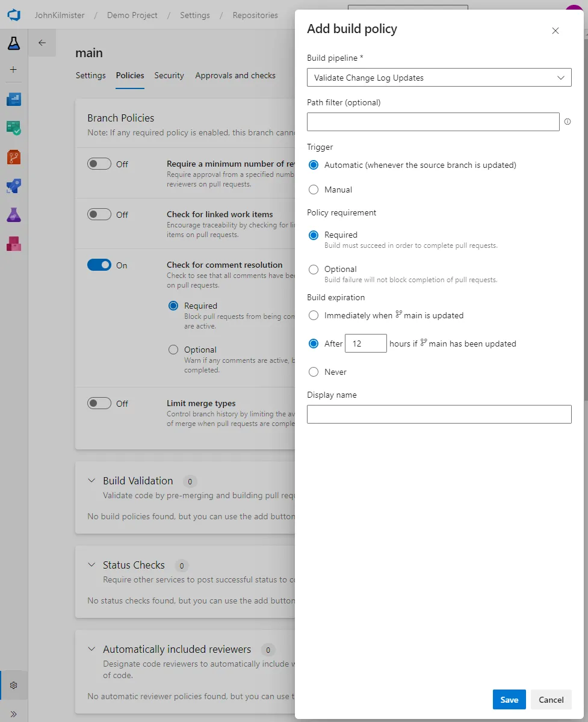Switch to the Policies tab
The image size is (588, 722).
130,75
